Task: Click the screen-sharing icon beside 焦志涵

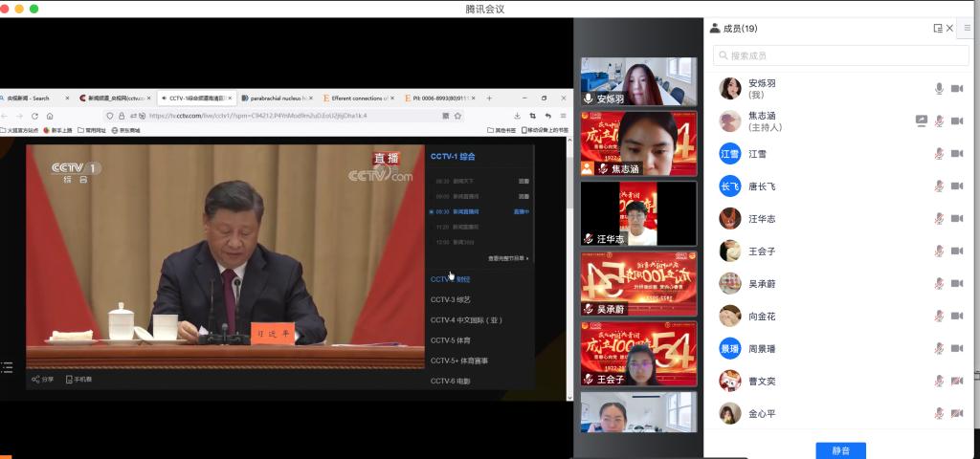Action: [922, 121]
